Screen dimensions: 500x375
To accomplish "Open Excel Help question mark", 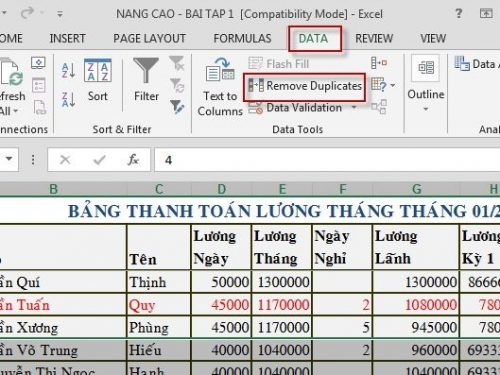I will 459,13.
